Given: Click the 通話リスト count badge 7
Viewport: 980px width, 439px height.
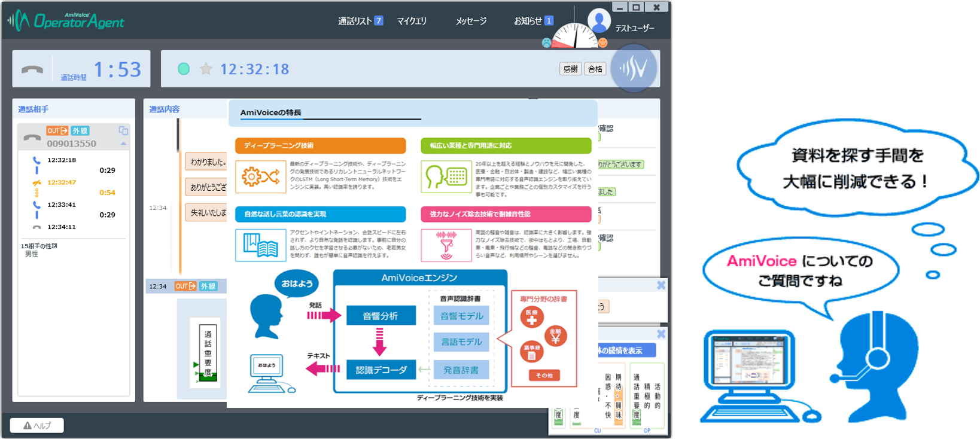Looking at the screenshot, I should click(x=379, y=21).
